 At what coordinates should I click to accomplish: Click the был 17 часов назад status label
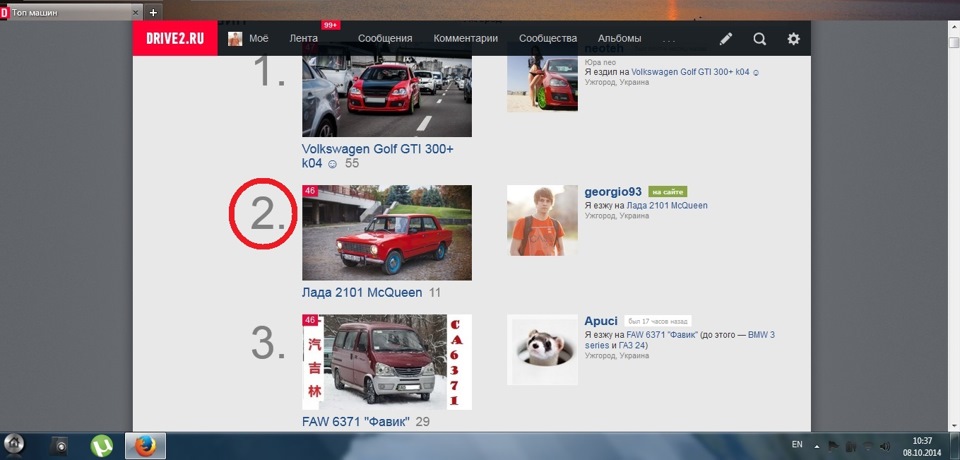[x=658, y=321]
